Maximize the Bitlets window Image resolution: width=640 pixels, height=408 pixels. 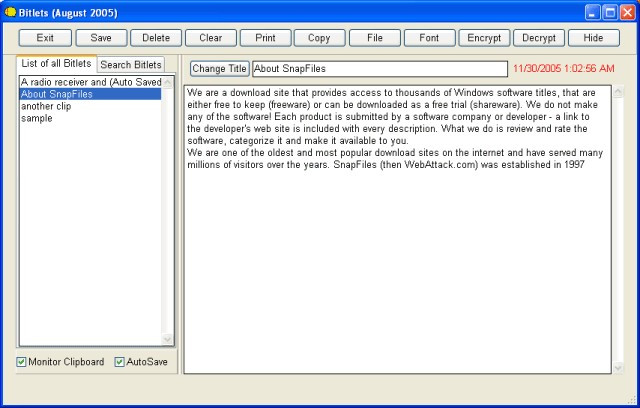610,13
